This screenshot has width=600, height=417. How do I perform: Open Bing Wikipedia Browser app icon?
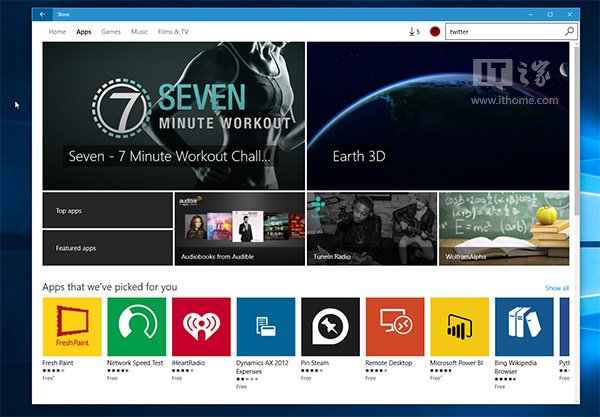pyautogui.click(x=524, y=327)
